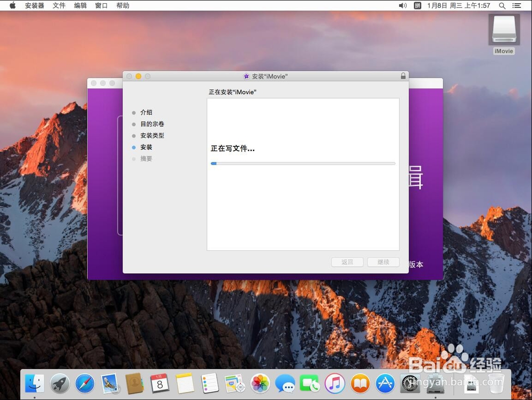Open the 安装器 menu
532x400 pixels.
[x=34, y=5]
